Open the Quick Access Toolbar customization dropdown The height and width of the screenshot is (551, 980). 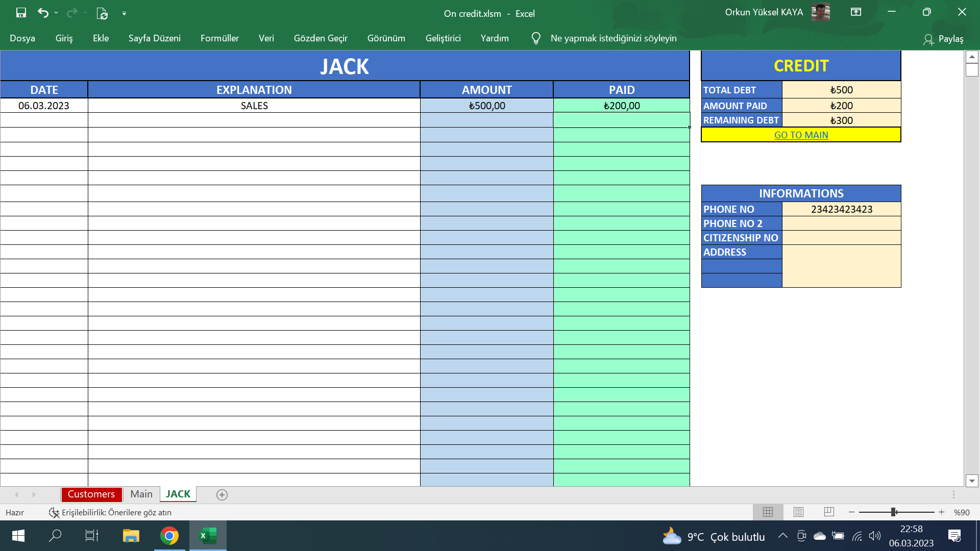(x=124, y=13)
